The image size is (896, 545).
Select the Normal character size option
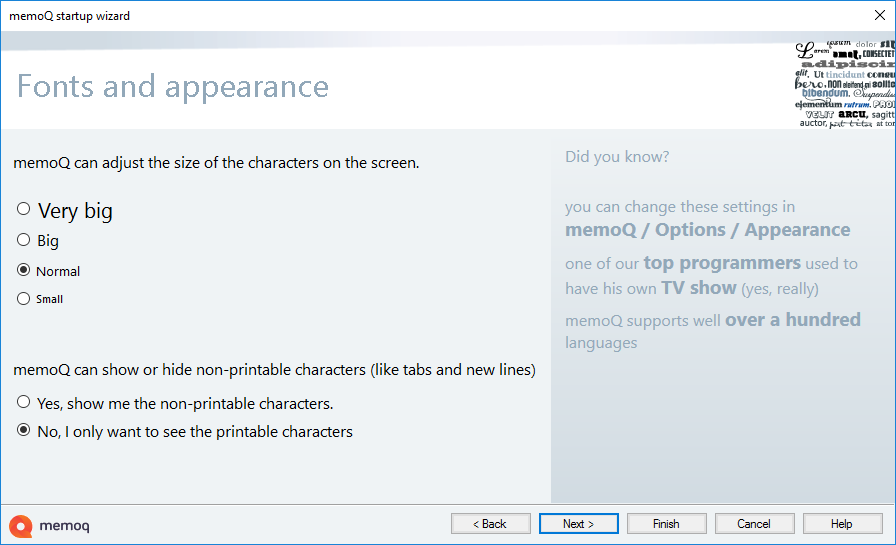[24, 271]
